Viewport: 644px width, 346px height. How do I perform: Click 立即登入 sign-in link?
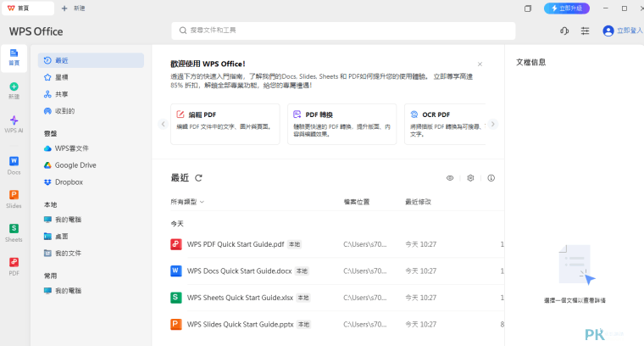(630, 31)
